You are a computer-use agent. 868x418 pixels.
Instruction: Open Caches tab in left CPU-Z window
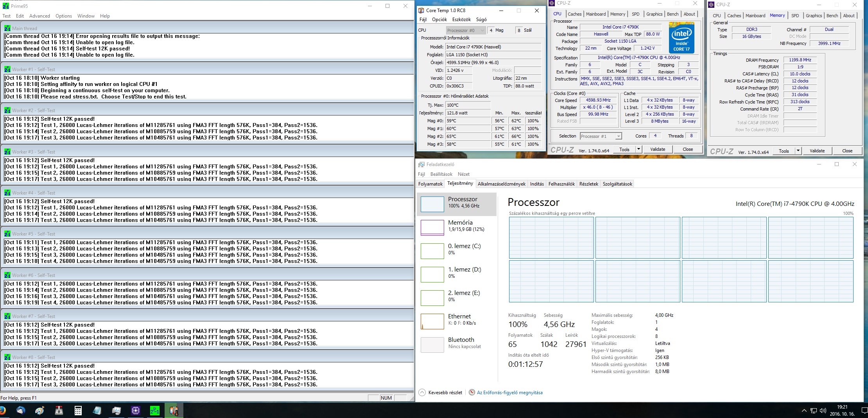point(574,14)
